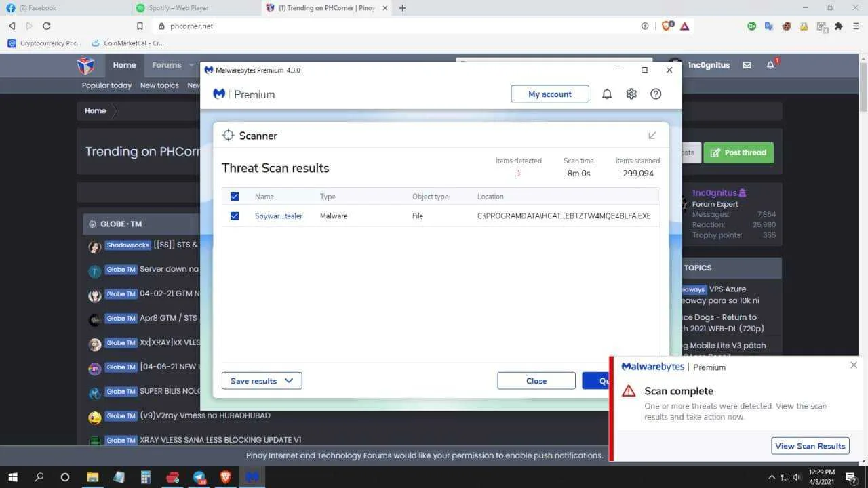
Task: Open File Explorer from taskbar
Action: pyautogui.click(x=92, y=477)
